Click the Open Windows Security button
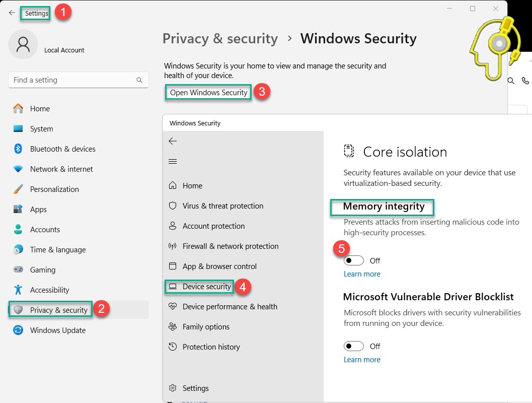Screen dimensions: 532x403 208,92
